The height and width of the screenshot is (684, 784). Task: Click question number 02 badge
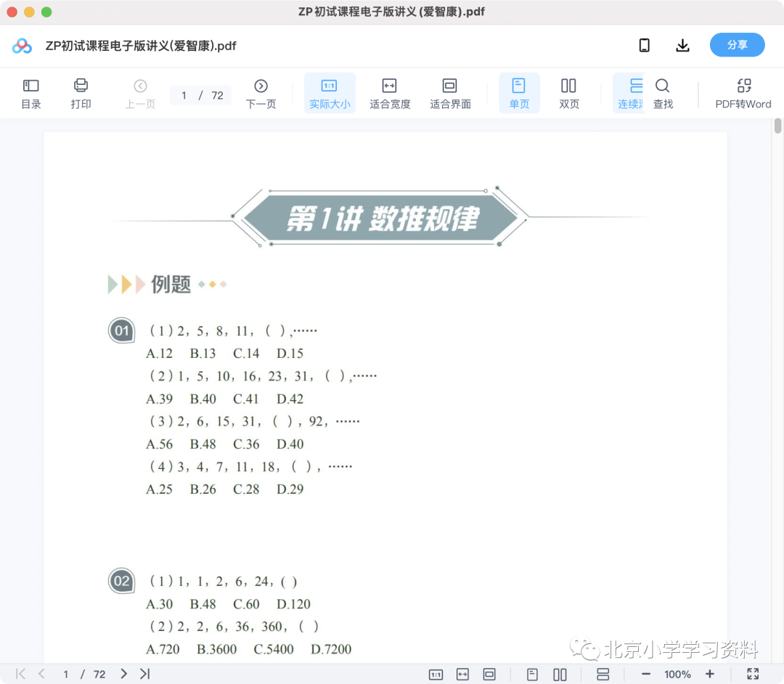point(121,581)
